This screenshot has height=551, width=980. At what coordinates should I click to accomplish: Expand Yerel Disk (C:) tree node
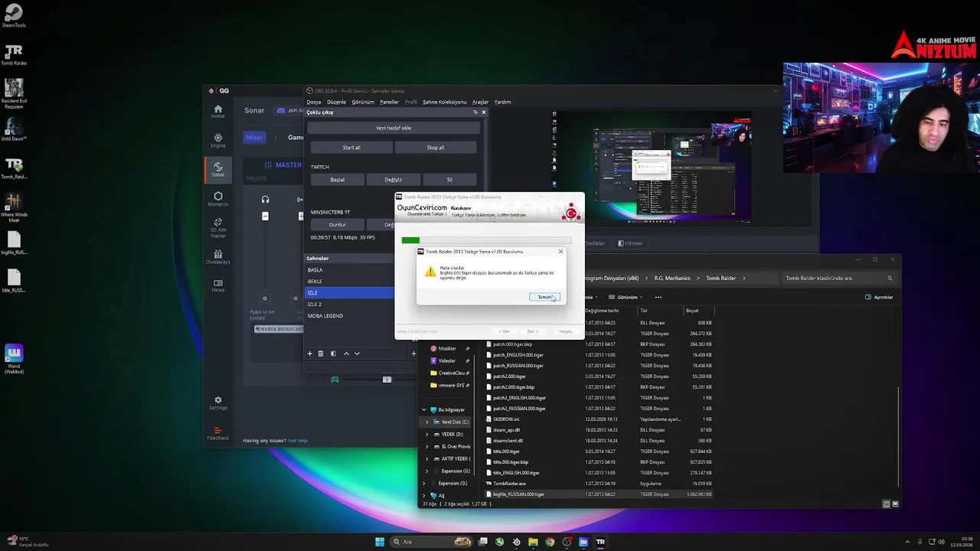(427, 422)
